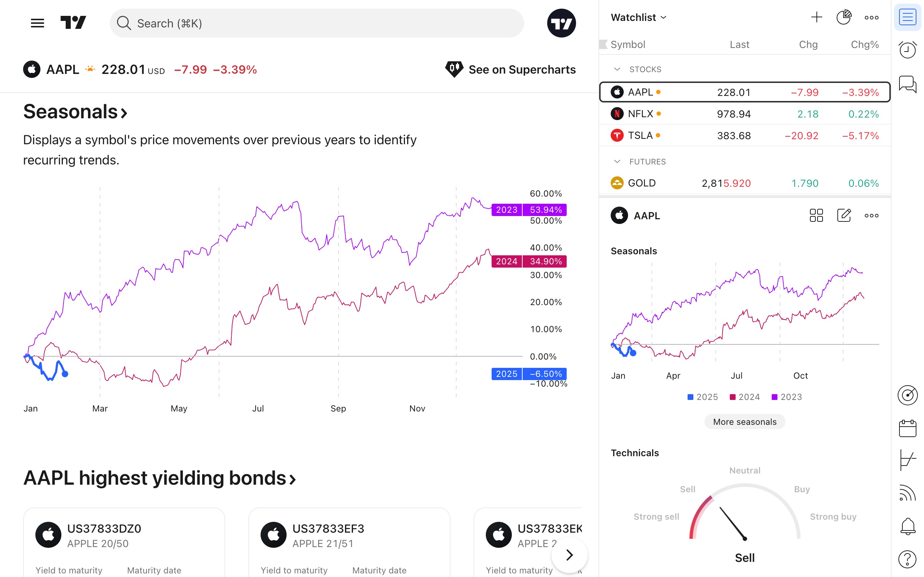Screen dimensions: 924x577
Task: Open notifications bell icon
Action: 907,526
